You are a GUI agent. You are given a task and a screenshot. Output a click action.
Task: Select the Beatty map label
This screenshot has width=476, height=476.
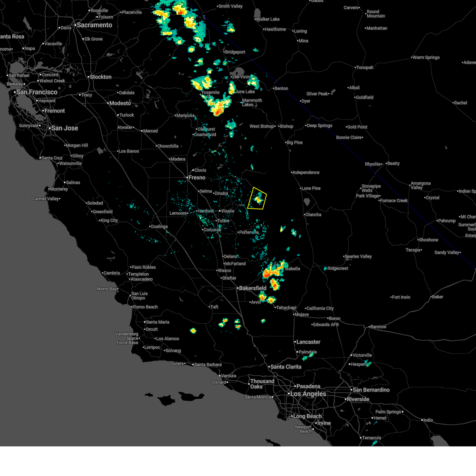tap(393, 163)
